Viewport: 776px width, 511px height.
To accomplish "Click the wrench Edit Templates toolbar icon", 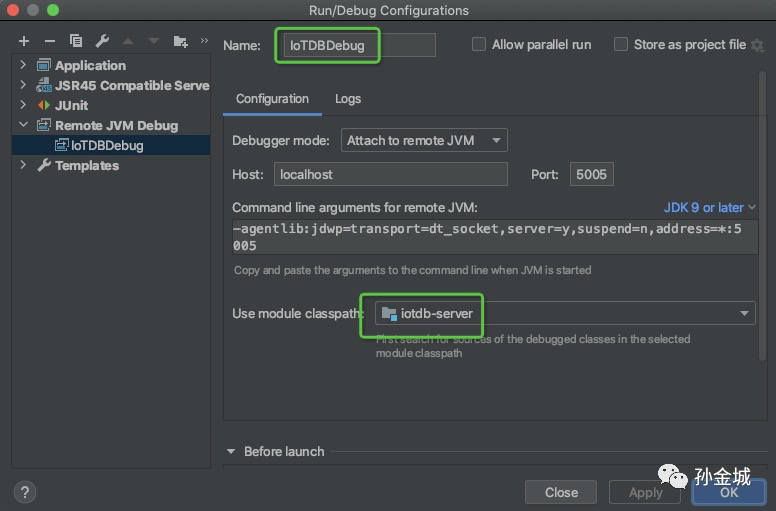I will [x=102, y=41].
